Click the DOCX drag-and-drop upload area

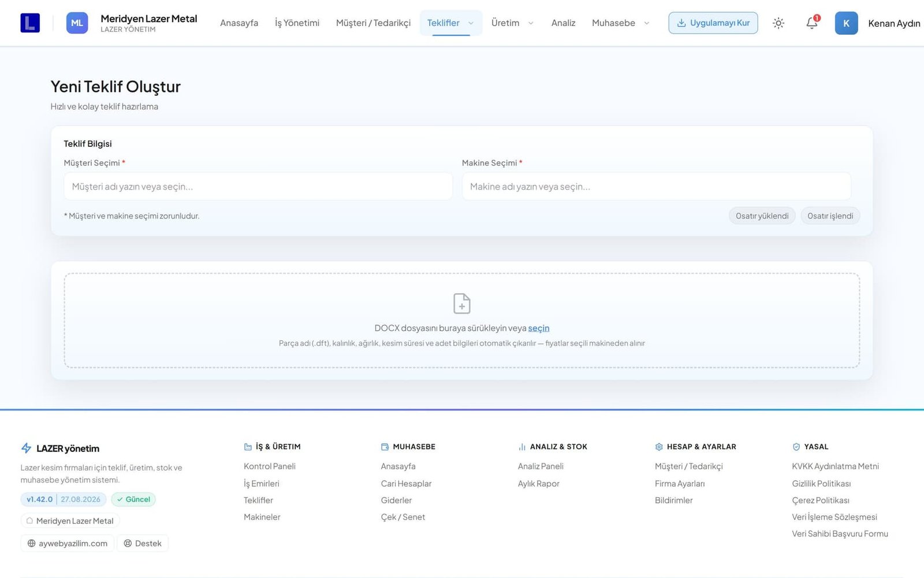462,321
